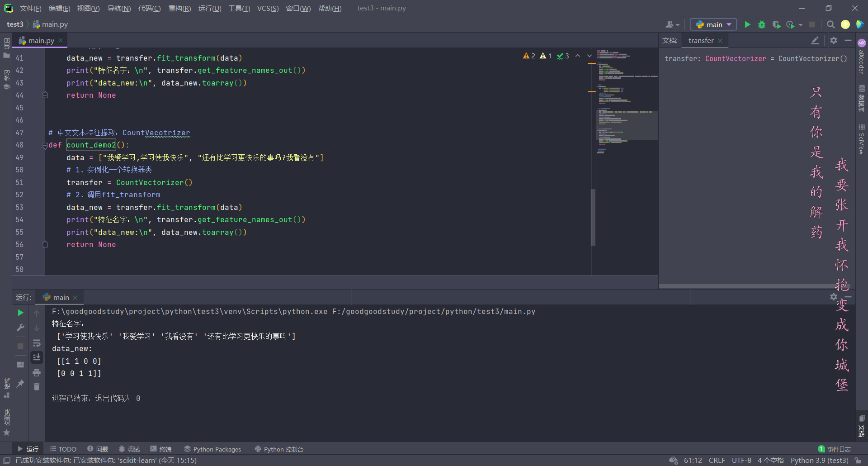
Task: Open the TODO tool window
Action: point(63,449)
